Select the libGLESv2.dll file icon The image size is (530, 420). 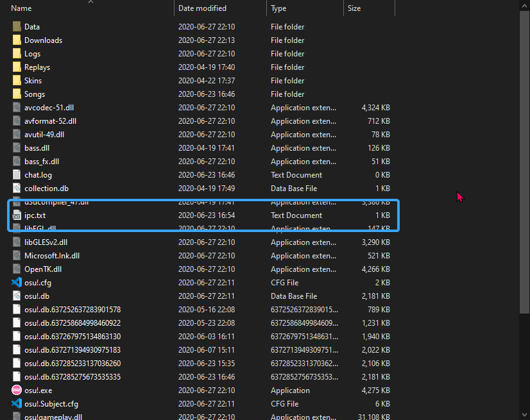17,242
